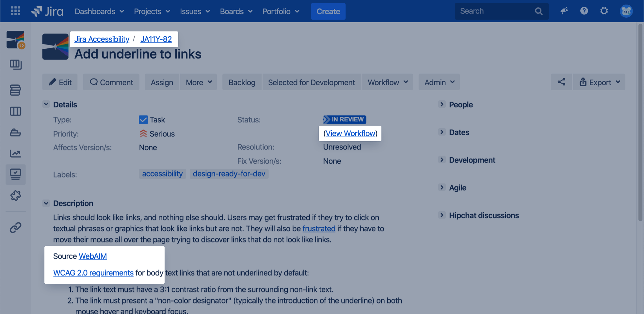Open the issues monitor icon in sidebar
Image resolution: width=644 pixels, height=314 pixels.
click(15, 174)
